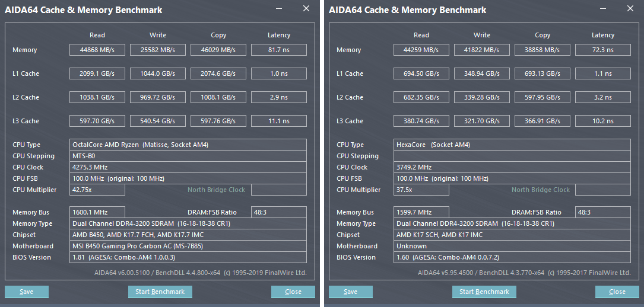Image resolution: width=644 pixels, height=307 pixels.
Task: Click the Latency column header in left window
Action: tap(279, 35)
